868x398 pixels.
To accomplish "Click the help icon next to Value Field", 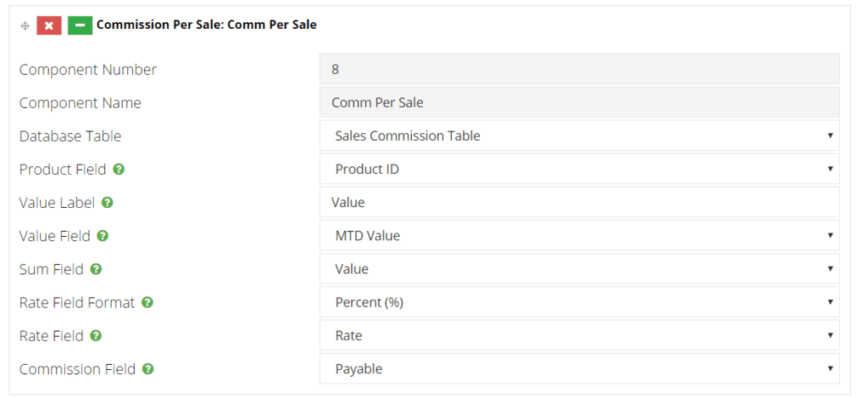I will (x=103, y=236).
